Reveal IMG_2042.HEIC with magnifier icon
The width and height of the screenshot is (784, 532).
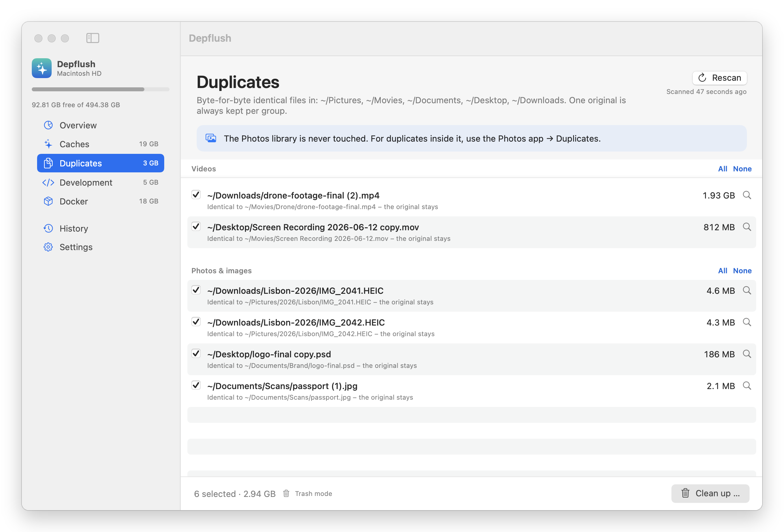(x=747, y=323)
